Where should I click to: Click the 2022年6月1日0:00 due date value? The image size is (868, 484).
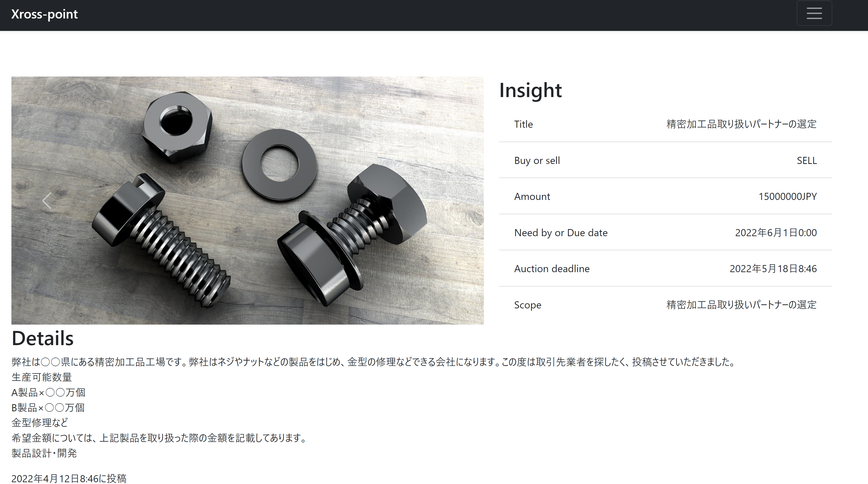click(x=776, y=233)
